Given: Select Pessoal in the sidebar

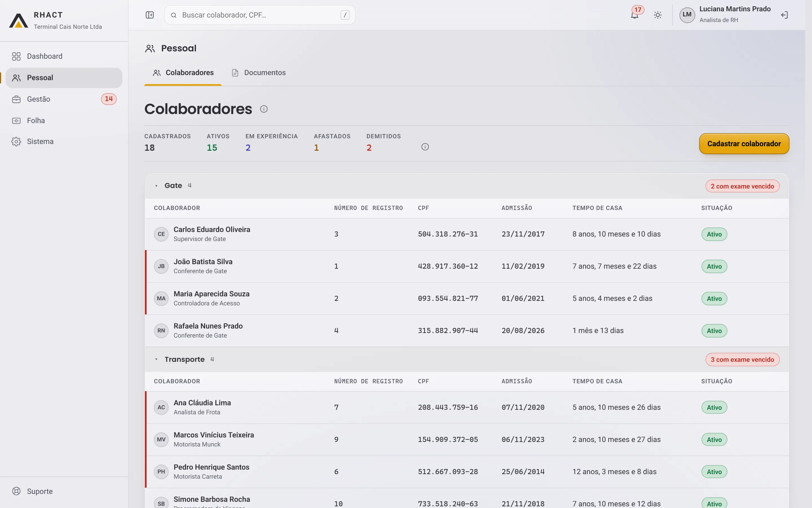Looking at the screenshot, I should point(64,78).
